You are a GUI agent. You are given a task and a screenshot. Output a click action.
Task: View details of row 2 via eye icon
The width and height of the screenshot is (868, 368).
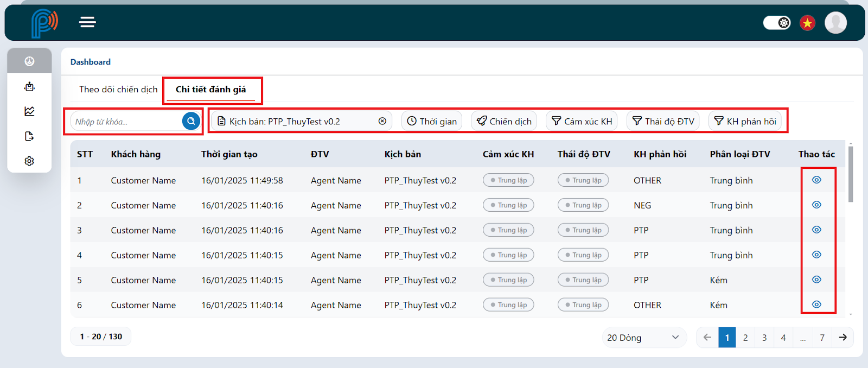816,205
